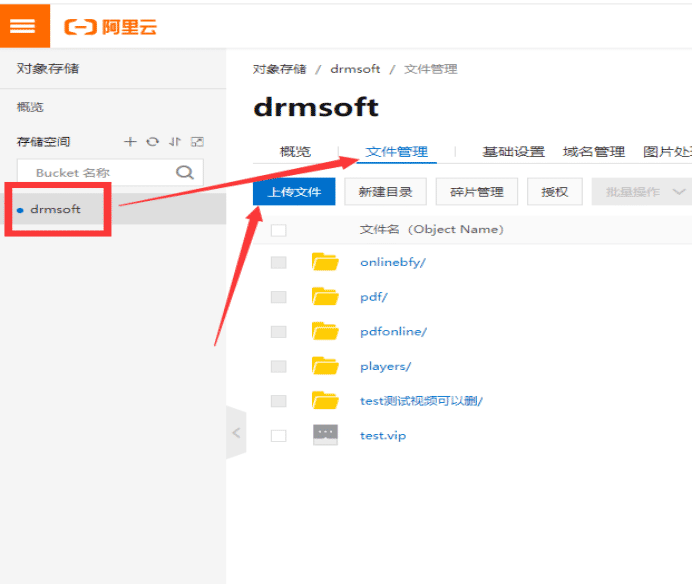The image size is (692, 584).
Task: Check the test.vip row checkbox
Action: click(278, 436)
